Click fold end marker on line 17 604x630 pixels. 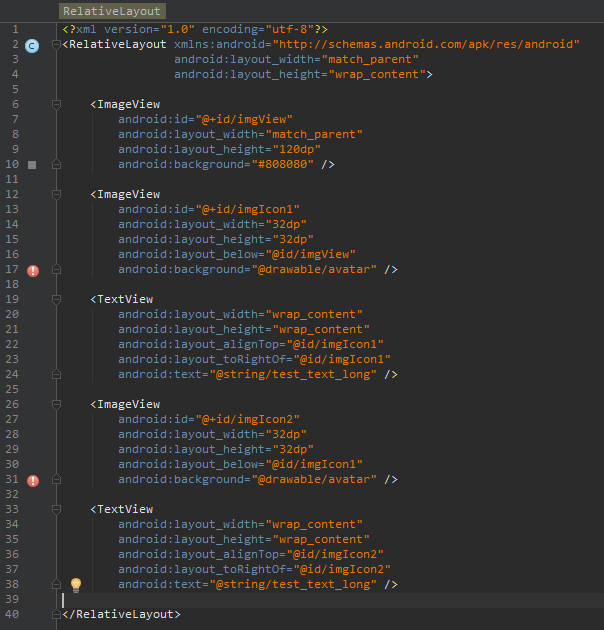(x=56, y=269)
